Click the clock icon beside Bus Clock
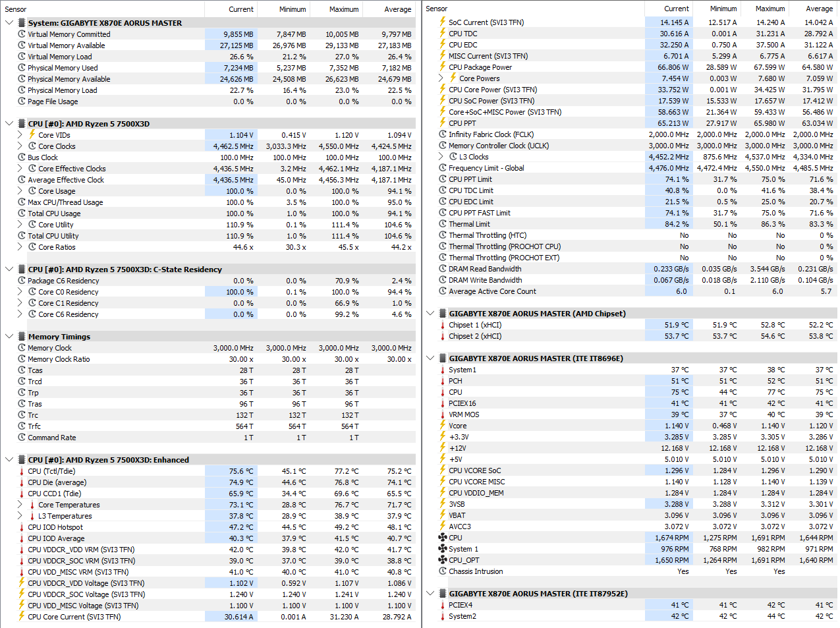This screenshot has height=628, width=840. click(x=22, y=157)
